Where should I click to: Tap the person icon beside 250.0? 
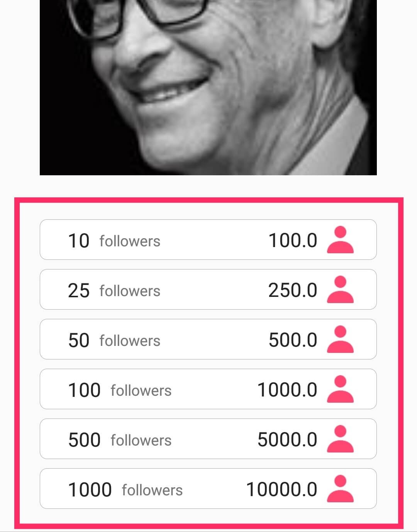(x=340, y=290)
